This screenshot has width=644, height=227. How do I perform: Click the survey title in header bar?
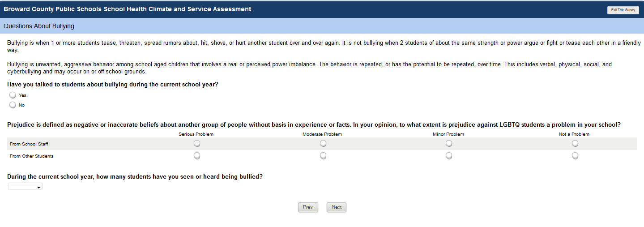point(127,9)
